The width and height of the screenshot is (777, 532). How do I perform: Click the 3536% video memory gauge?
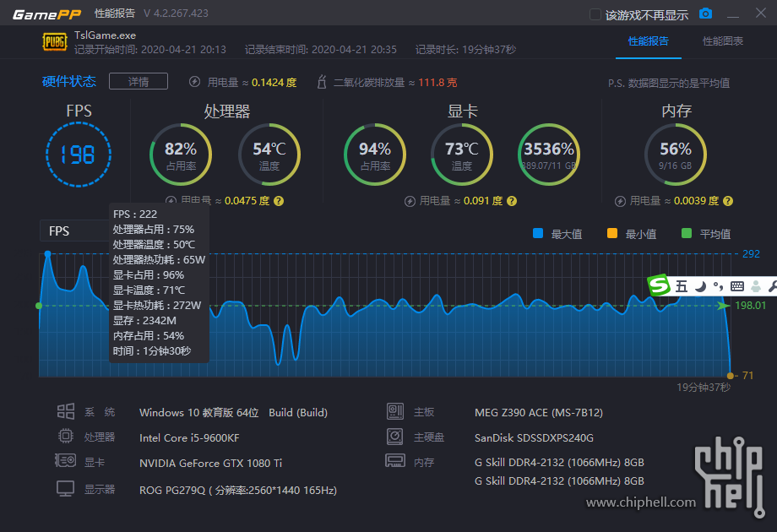tap(549, 155)
